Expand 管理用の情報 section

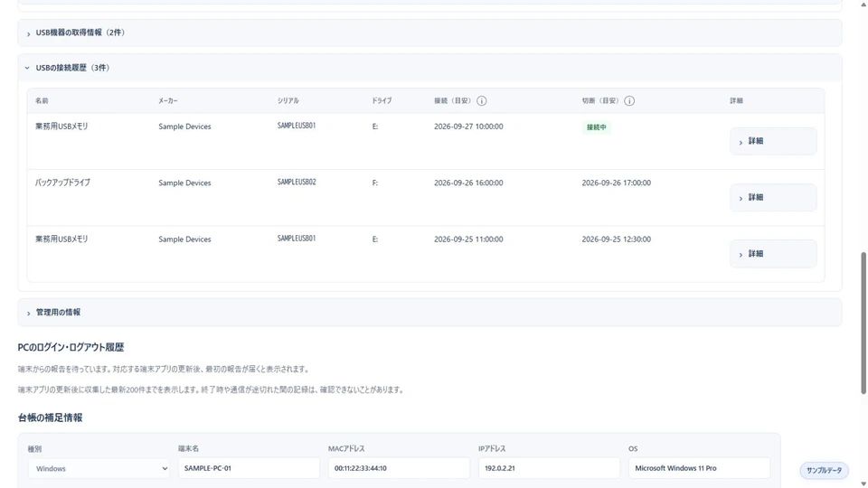coord(429,313)
